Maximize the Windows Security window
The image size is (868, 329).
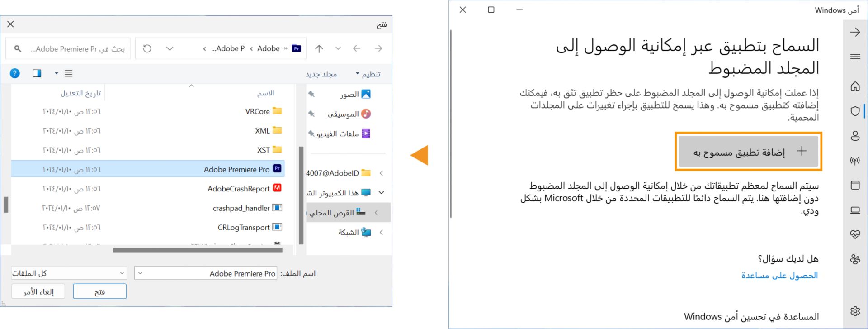point(491,10)
